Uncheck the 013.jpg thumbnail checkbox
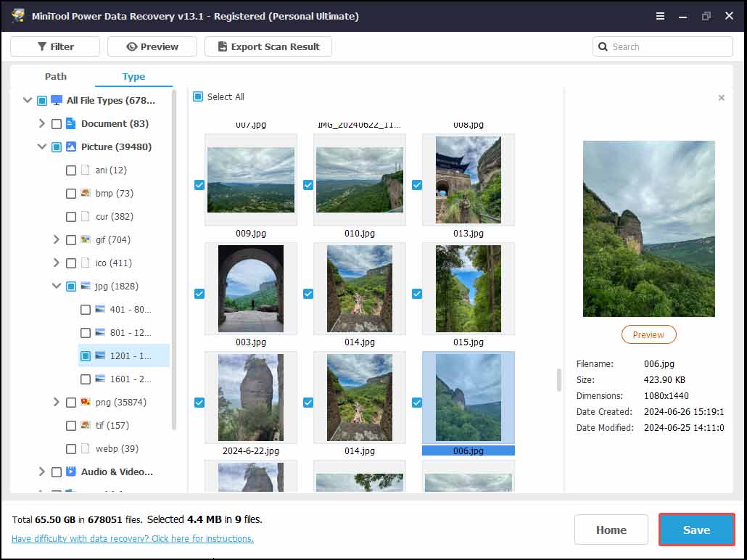The height and width of the screenshot is (560, 747). (417, 185)
